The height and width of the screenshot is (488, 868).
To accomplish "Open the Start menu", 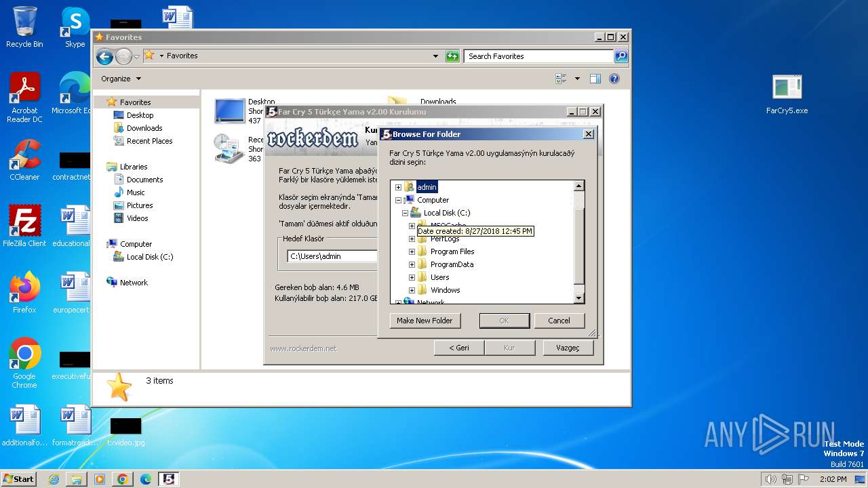I will coord(19,479).
